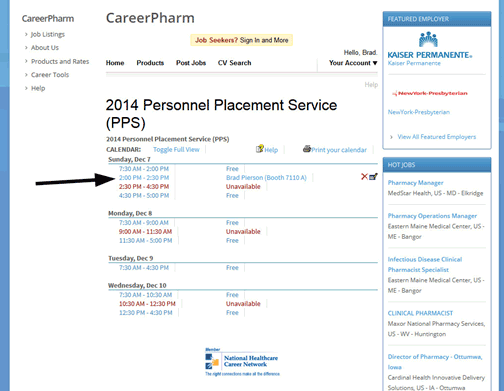
Task: Click Job Seekers Sign In banner
Action: pos(242,40)
